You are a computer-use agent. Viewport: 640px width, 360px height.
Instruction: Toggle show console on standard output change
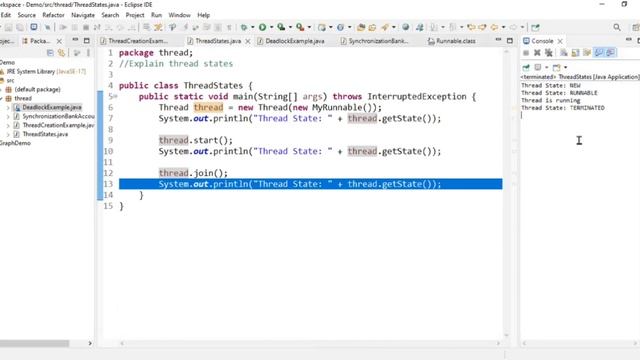point(599,53)
